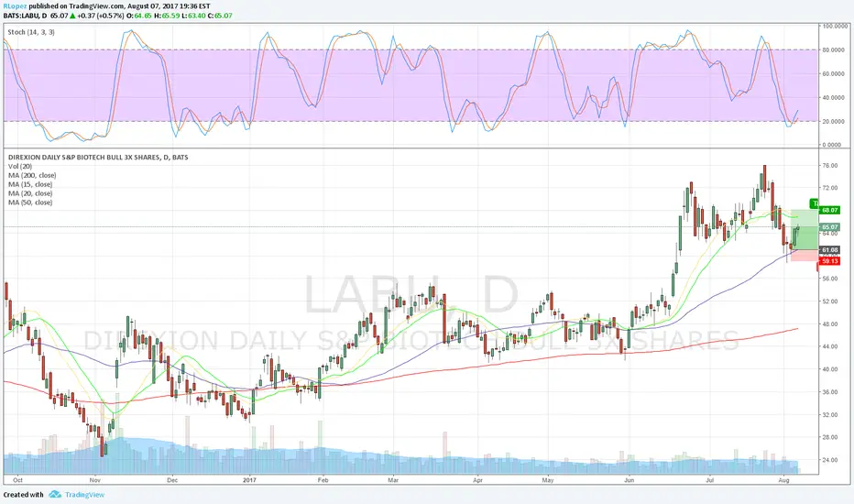854x504 pixels.
Task: Select the green long-position profit zone
Action: point(805,229)
